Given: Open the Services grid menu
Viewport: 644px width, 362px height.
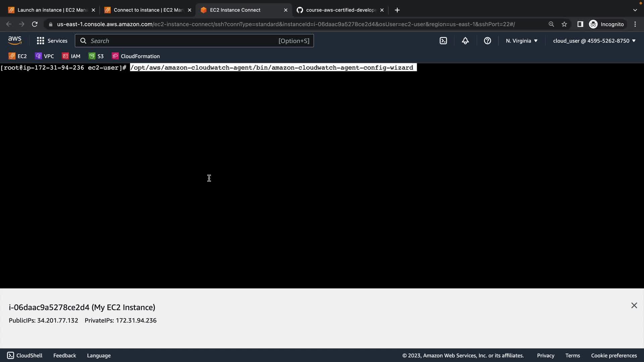Looking at the screenshot, I should (x=52, y=41).
